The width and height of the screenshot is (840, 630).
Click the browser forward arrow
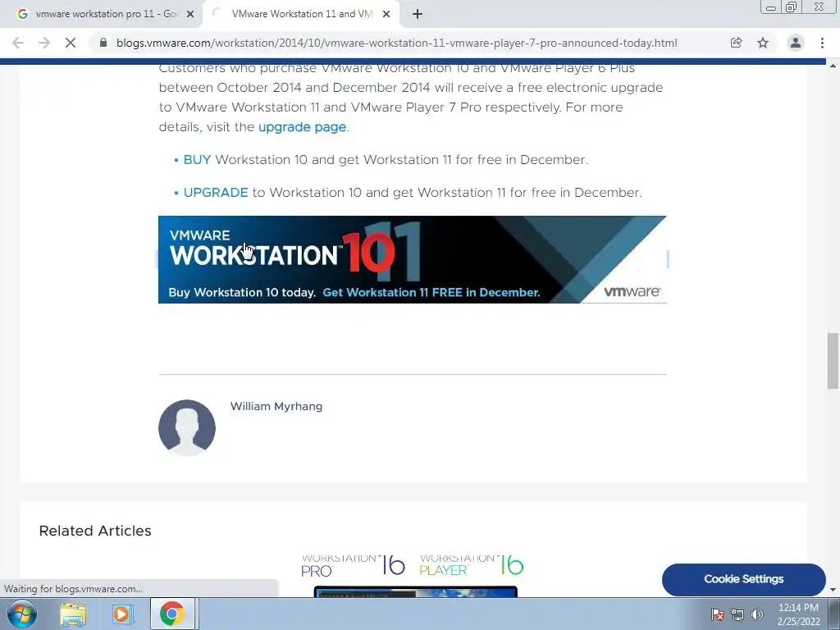click(x=44, y=43)
